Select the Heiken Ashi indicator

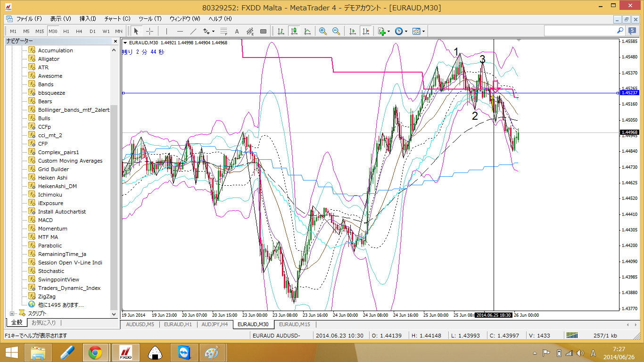pos(53,178)
